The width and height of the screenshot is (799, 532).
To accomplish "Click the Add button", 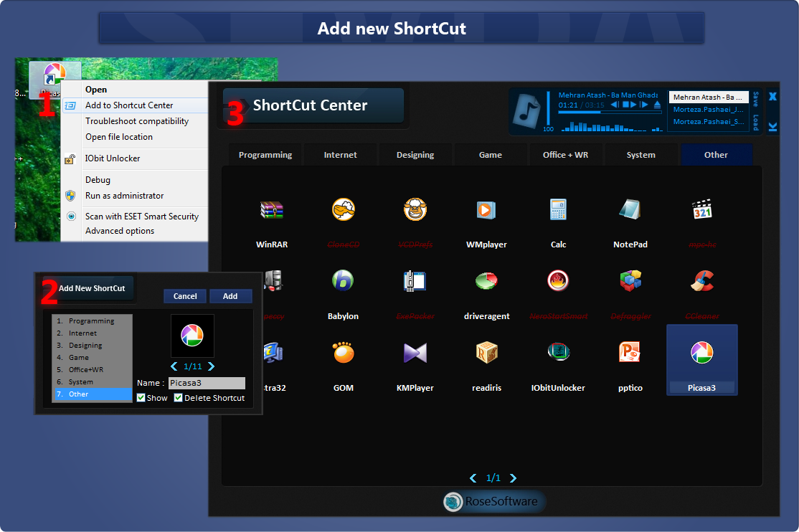I will pyautogui.click(x=230, y=296).
